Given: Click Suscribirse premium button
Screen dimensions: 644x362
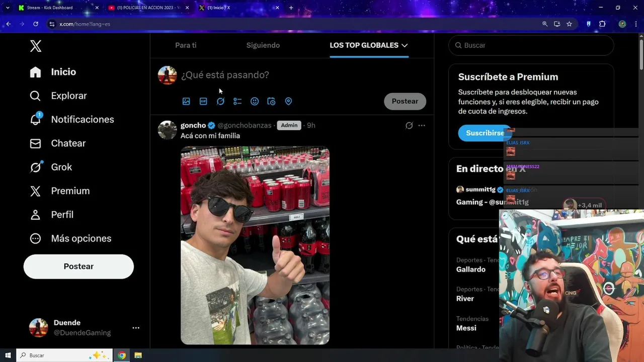Looking at the screenshot, I should pyautogui.click(x=485, y=133).
